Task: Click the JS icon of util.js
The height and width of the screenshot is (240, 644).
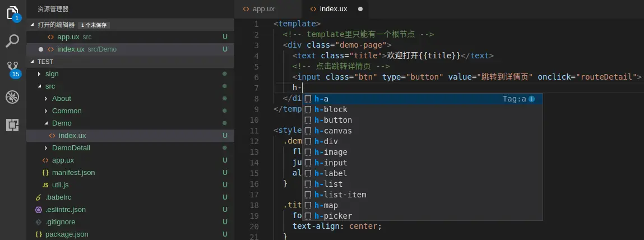Action: (x=45, y=185)
